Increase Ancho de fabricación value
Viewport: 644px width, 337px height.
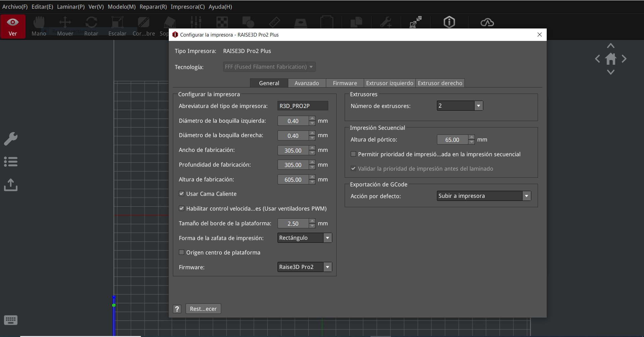click(312, 148)
